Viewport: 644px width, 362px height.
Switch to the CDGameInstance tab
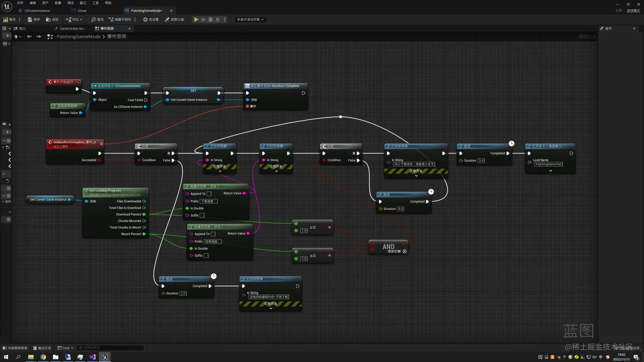pyautogui.click(x=37, y=11)
